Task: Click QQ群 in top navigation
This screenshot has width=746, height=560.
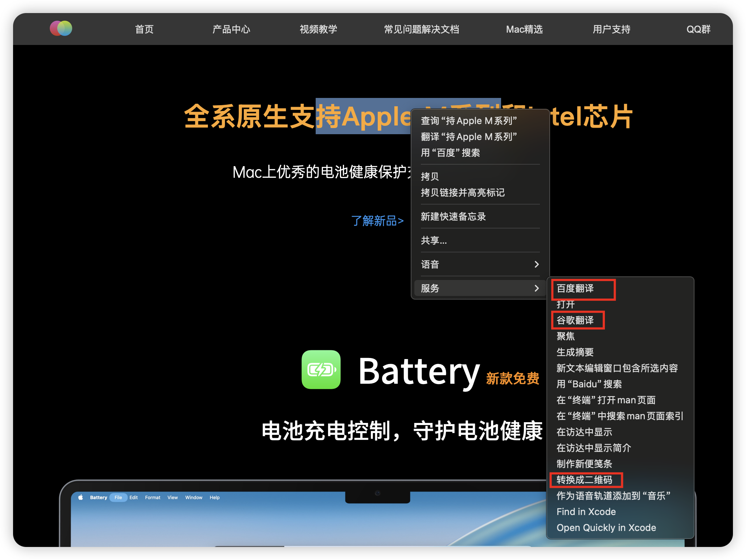Action: tap(698, 29)
